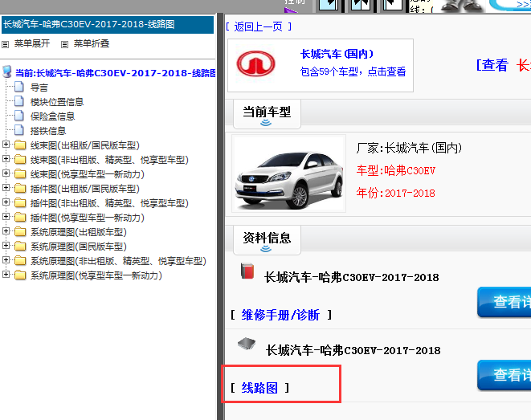Click folder icon for 系统原理图(国民版车型)
The width and height of the screenshot is (531, 420).
(20, 247)
